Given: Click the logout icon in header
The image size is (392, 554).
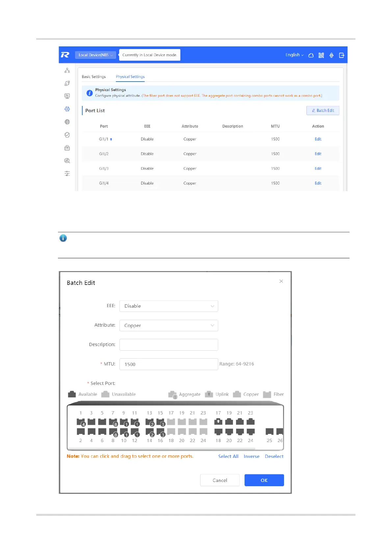Looking at the screenshot, I should [x=342, y=55].
